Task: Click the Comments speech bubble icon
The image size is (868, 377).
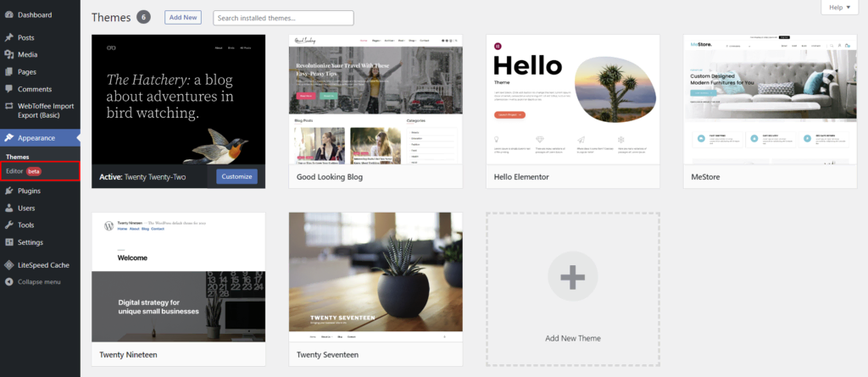Action: (x=8, y=89)
